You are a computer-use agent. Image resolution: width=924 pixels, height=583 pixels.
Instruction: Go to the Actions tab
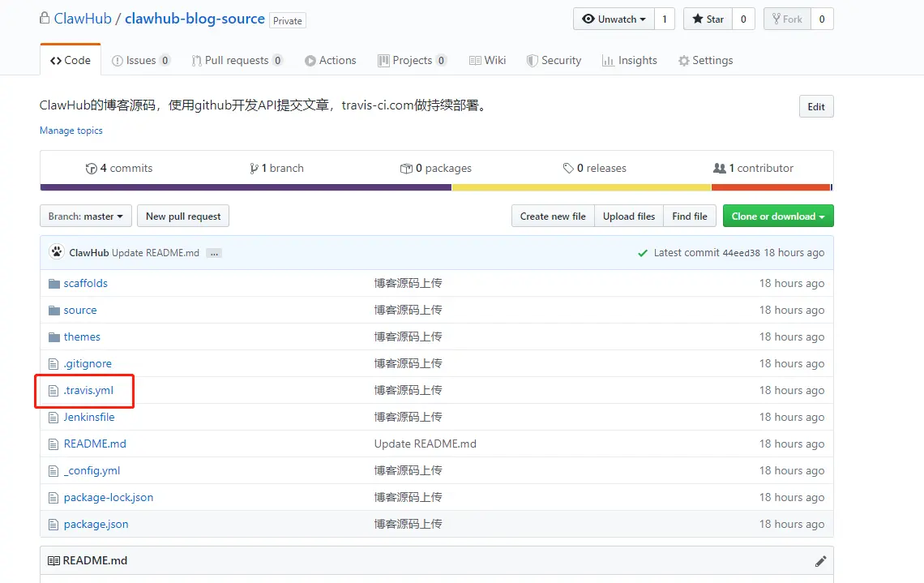point(331,60)
